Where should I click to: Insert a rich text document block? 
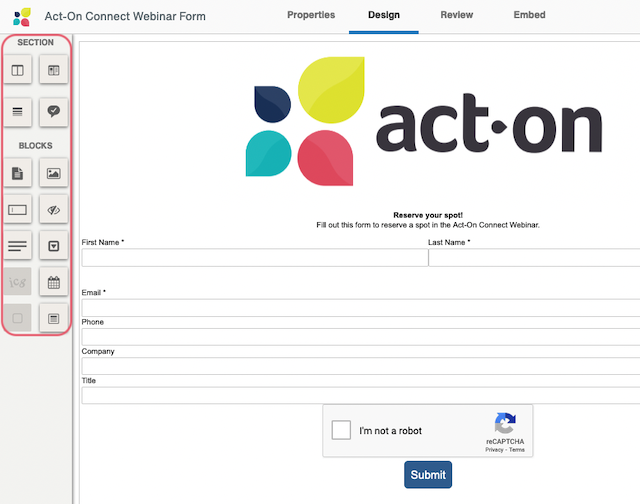coord(18,173)
